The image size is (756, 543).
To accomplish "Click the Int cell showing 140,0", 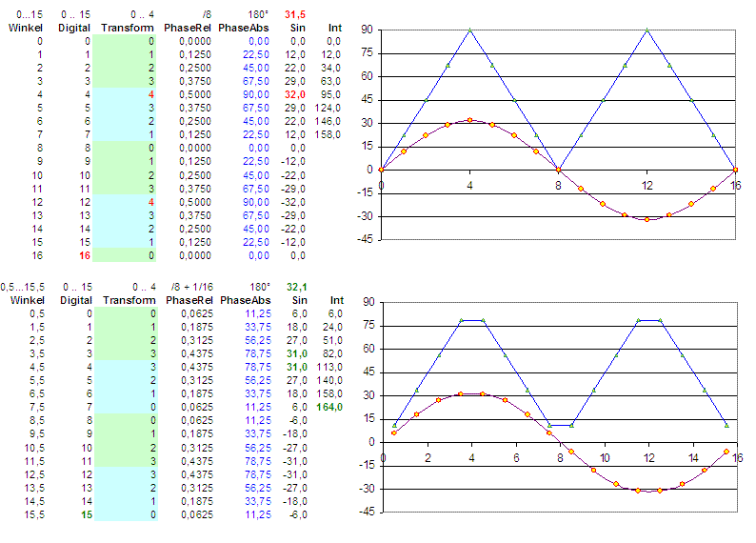I will [x=329, y=380].
